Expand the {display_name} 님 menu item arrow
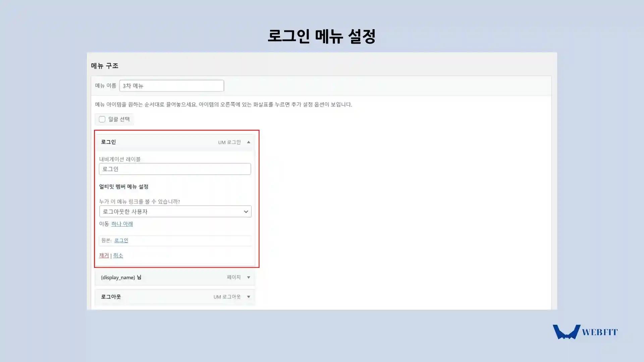Viewport: 644px width, 362px height. (249, 278)
